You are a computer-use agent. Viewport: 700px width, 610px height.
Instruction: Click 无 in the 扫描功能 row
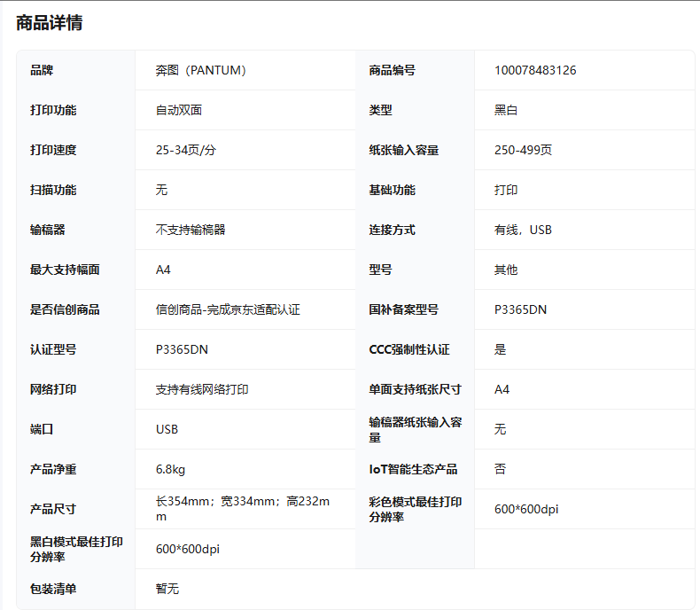[161, 190]
